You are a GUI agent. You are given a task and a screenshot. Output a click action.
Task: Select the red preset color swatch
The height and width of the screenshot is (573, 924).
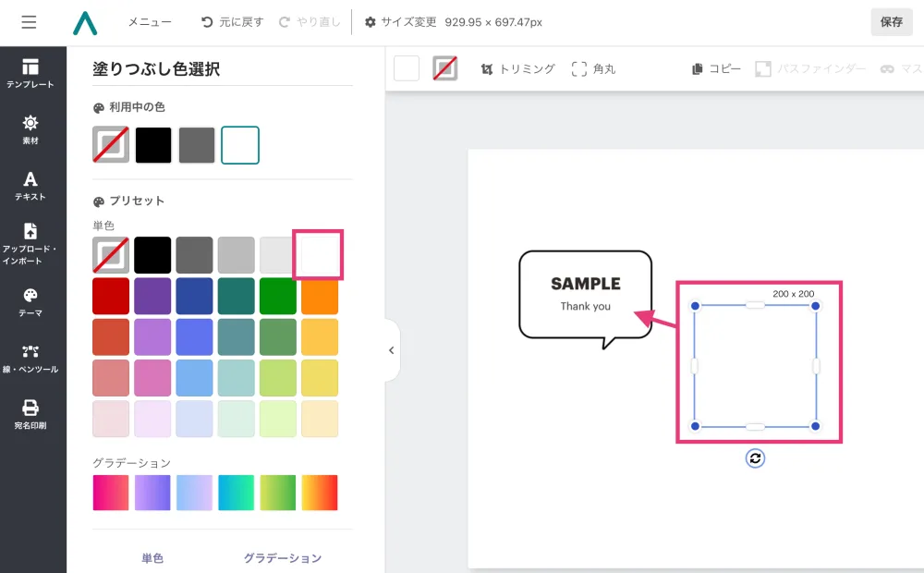tap(111, 296)
